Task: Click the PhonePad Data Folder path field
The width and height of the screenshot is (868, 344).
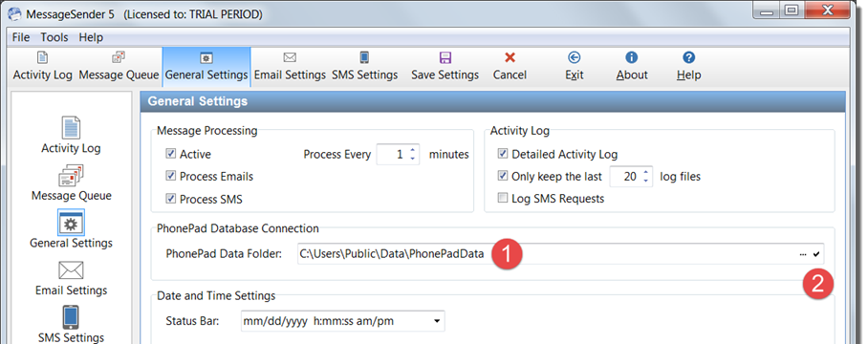Action: [x=561, y=254]
